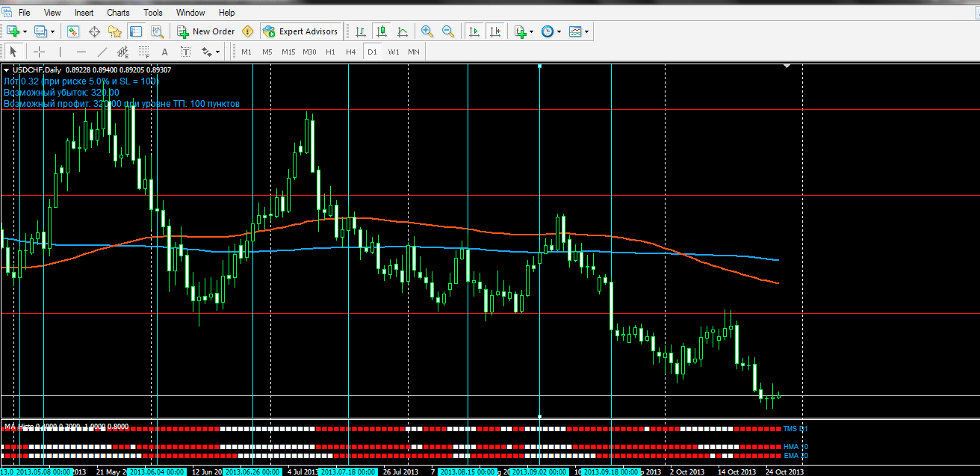Image resolution: width=980 pixels, height=476 pixels.
Task: Click the Periods clock icon
Action: coord(548,31)
